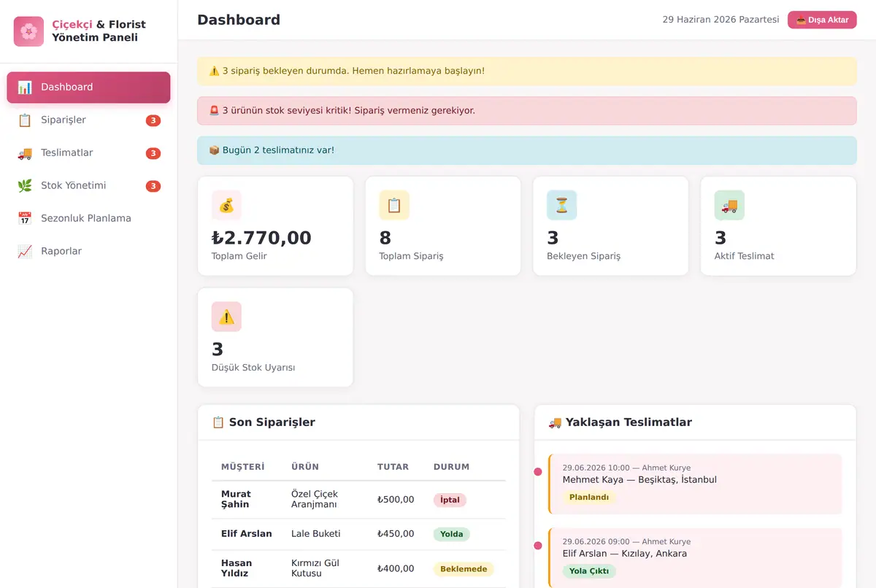Click the Dashboard chart icon in sidebar

click(25, 88)
